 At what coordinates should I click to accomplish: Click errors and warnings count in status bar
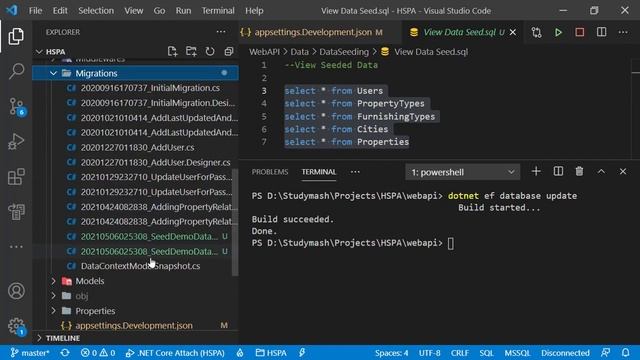[x=98, y=353]
